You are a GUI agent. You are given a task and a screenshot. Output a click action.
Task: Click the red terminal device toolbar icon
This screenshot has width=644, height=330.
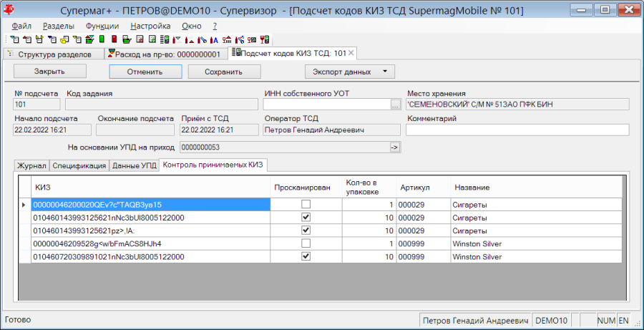(114, 39)
